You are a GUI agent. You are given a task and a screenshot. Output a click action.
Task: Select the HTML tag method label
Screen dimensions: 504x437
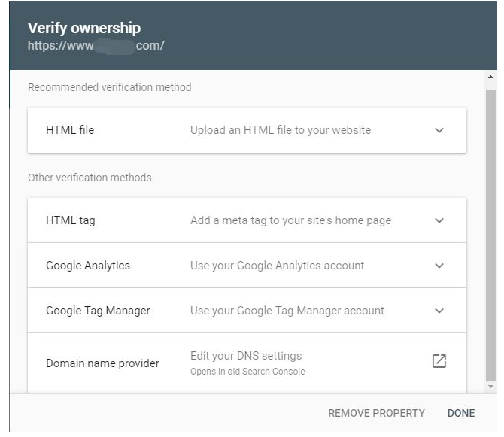(x=71, y=220)
